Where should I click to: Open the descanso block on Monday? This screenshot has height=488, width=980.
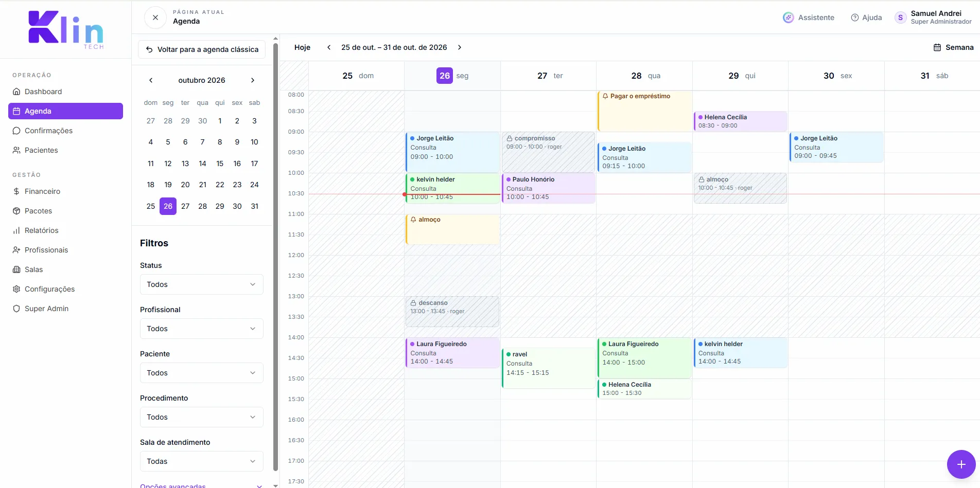[x=452, y=312]
